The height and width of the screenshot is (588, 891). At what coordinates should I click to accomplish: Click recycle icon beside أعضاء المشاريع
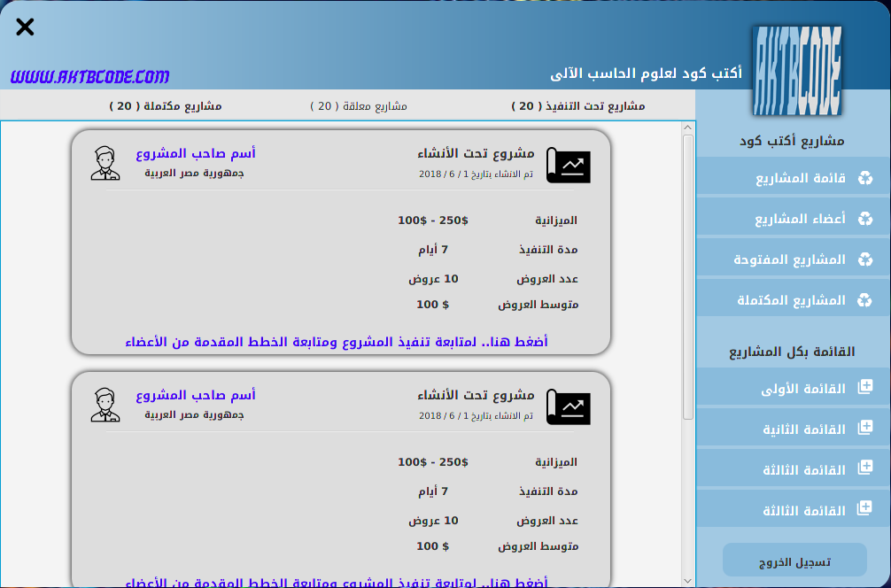[x=864, y=219]
